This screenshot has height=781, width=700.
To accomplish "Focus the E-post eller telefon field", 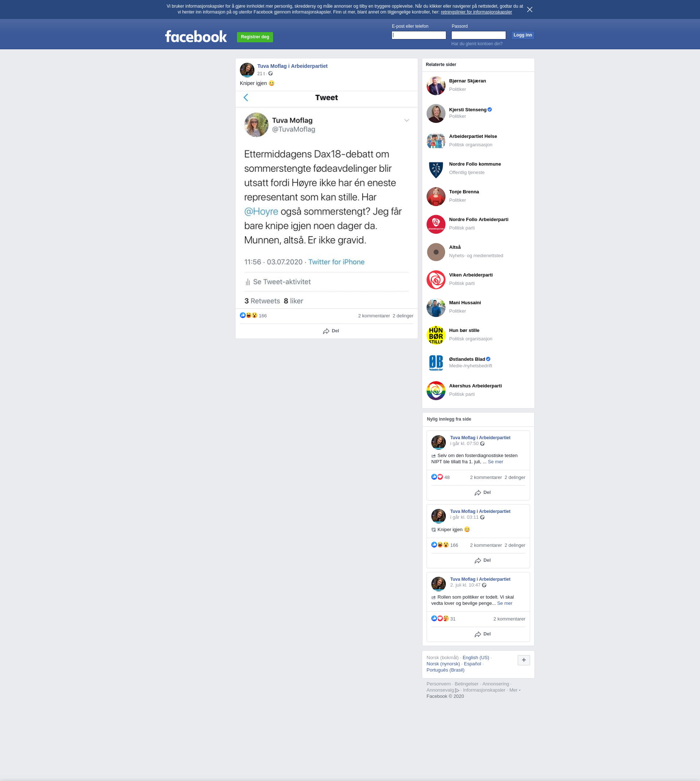I will 419,35.
